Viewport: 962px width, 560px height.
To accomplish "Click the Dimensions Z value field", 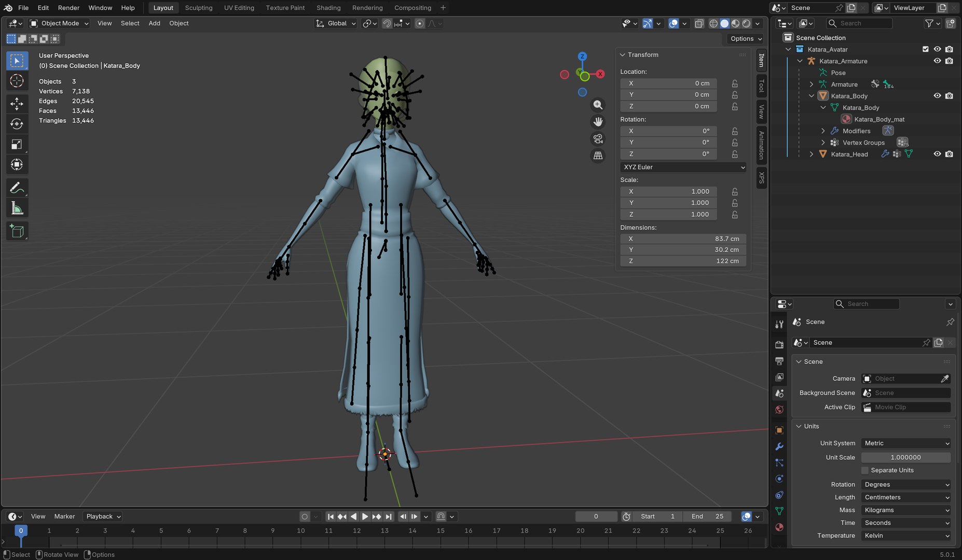I will (x=683, y=261).
